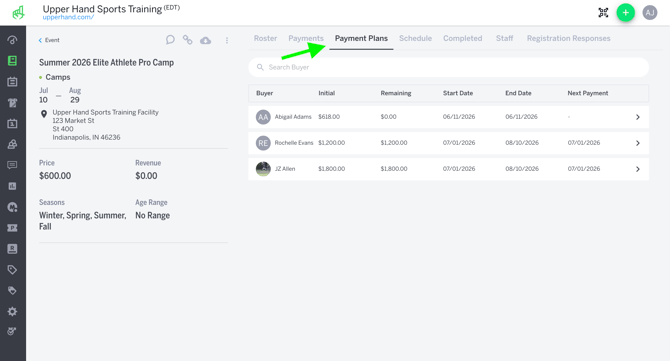Viewport: 670px width, 361px height.
Task: Click the Upper Hand green logo
Action: pos(18,12)
